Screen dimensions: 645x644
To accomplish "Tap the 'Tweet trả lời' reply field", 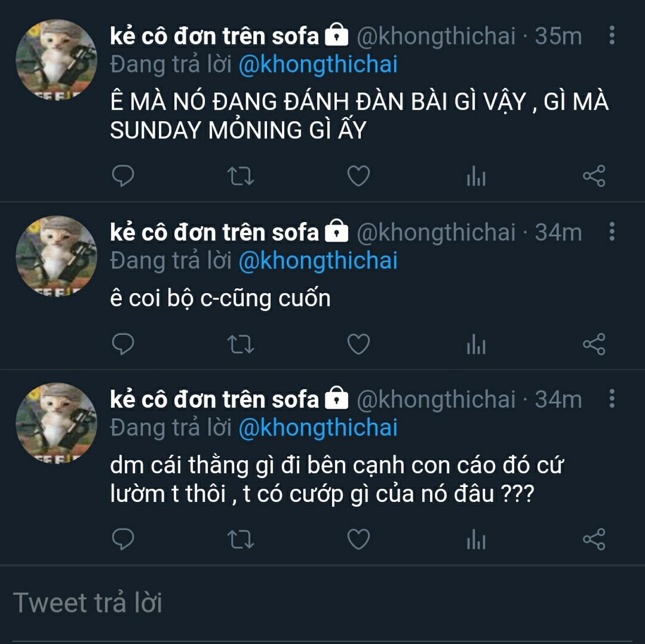I will tap(322, 603).
